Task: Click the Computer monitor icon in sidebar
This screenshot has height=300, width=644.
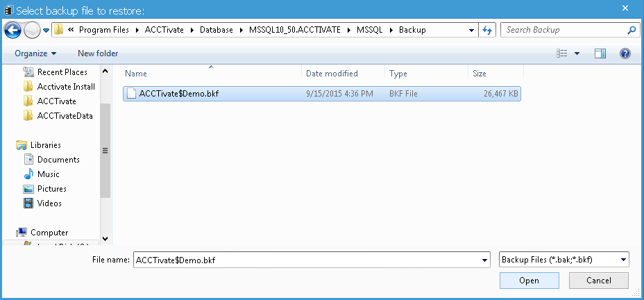Action: 22,233
